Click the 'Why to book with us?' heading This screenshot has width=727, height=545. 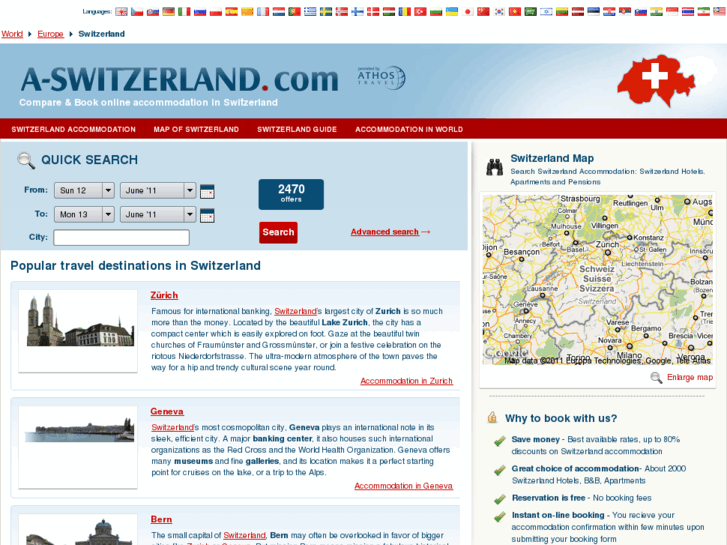[x=561, y=418]
